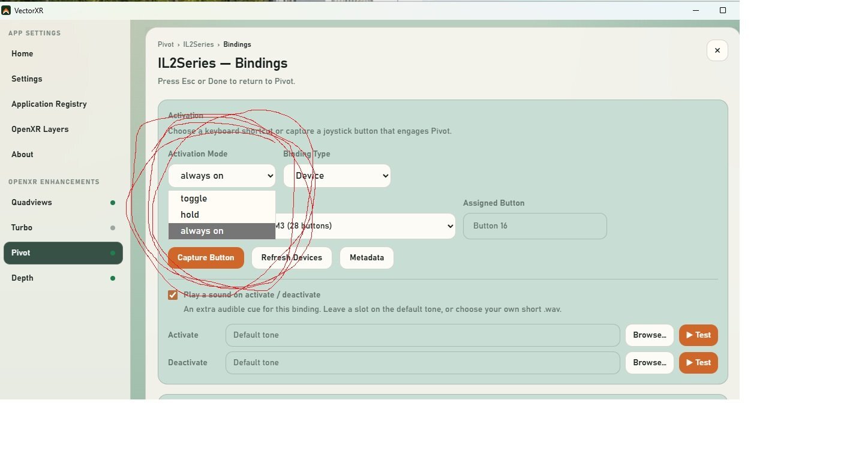Open the Binding Type dropdown

pos(337,176)
